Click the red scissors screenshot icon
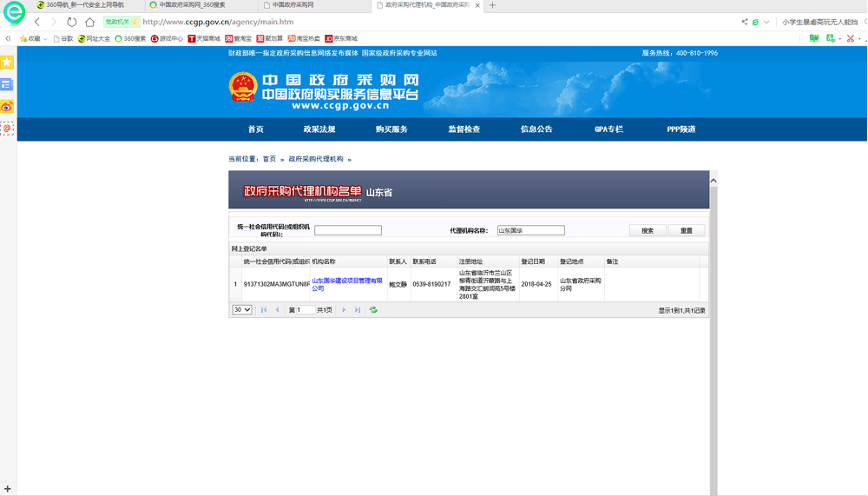The width and height of the screenshot is (868, 496). pos(851,38)
